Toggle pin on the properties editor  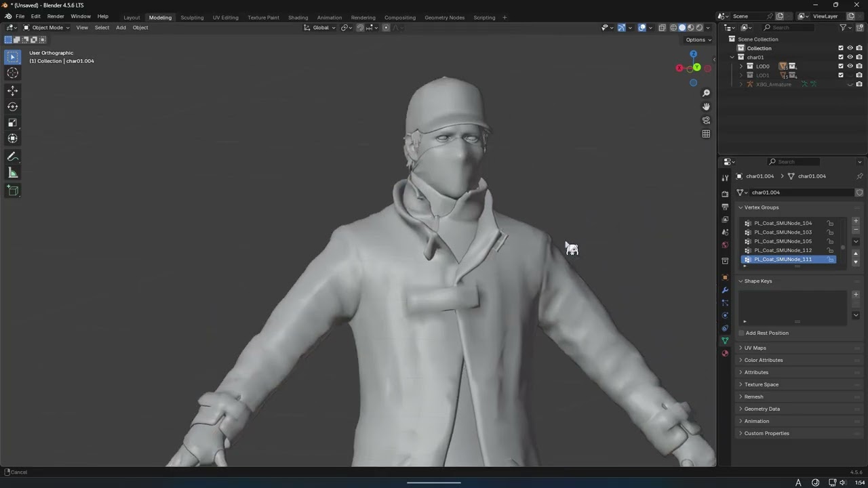point(859,176)
